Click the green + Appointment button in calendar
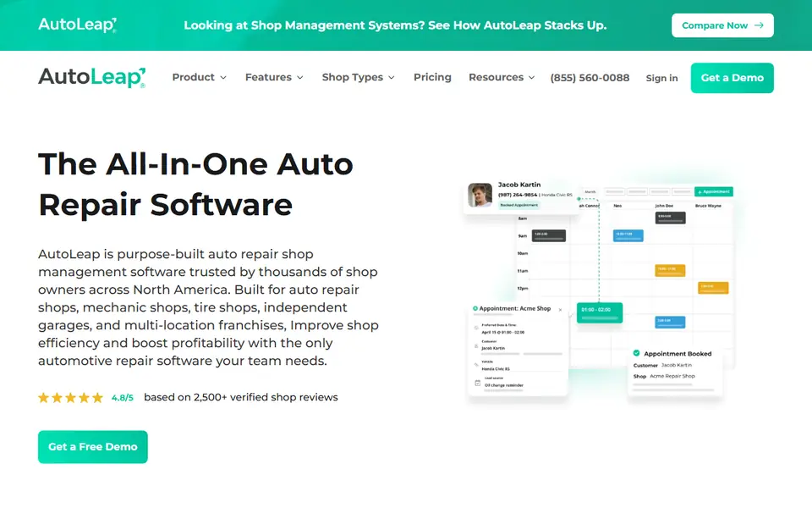Viewport: 812px width, 508px height. [x=714, y=192]
